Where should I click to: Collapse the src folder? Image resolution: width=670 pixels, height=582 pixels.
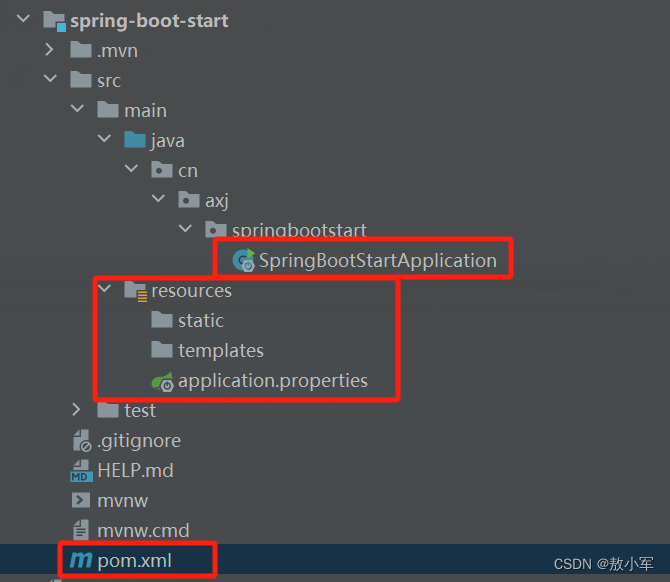(50, 78)
